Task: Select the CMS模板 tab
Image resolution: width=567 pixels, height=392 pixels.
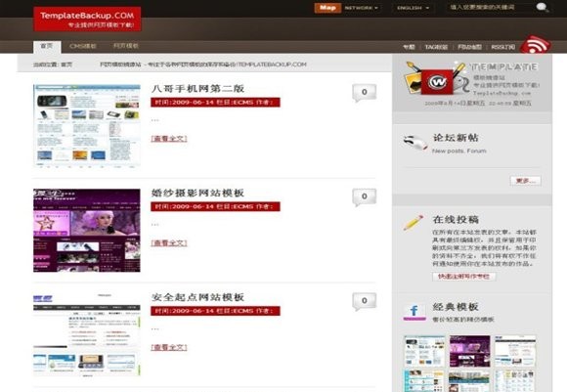Action: click(x=83, y=46)
